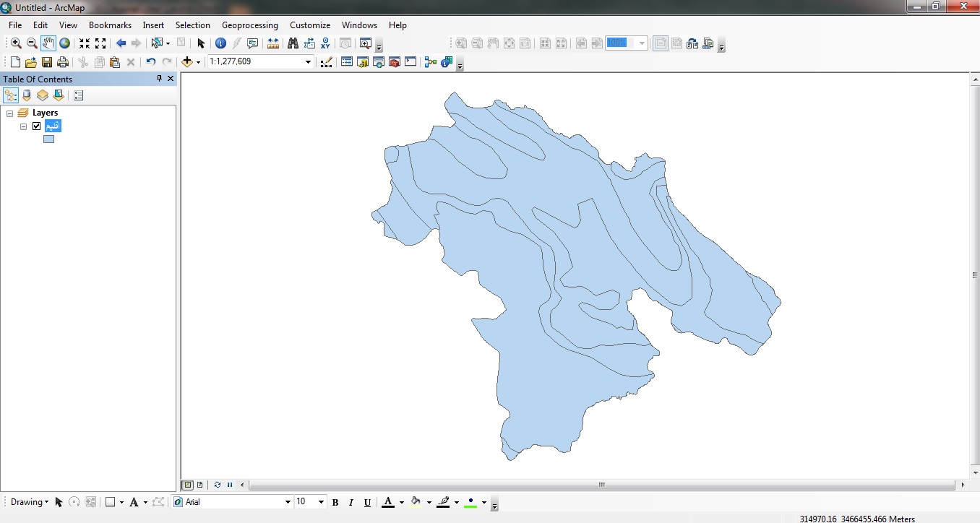The image size is (980, 523).
Task: Click the Fixed Zoom Out icon
Action: (x=100, y=43)
